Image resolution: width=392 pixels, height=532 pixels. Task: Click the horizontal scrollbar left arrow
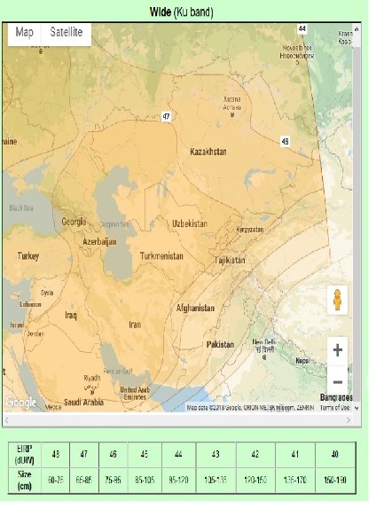point(7,420)
